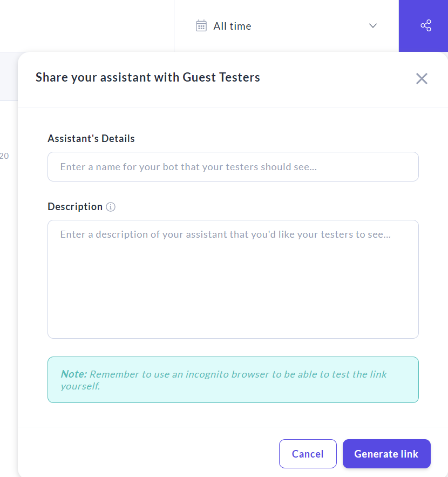Click the bold Note: word in banner
448x477 pixels.
point(73,374)
